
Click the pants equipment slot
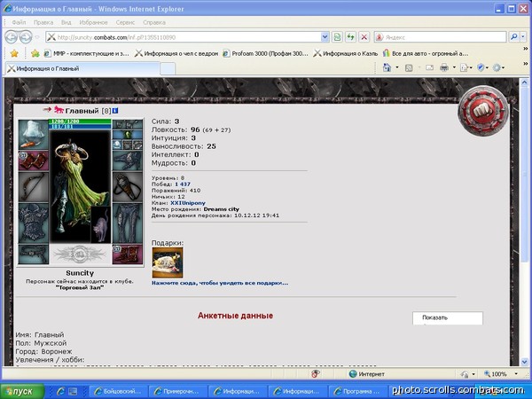click(x=127, y=223)
